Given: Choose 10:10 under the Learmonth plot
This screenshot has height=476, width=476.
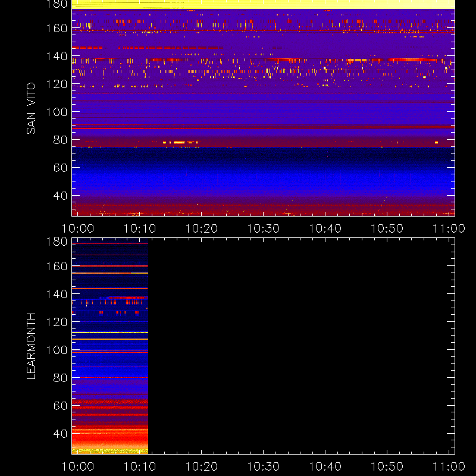Looking at the screenshot, I should [140, 466].
